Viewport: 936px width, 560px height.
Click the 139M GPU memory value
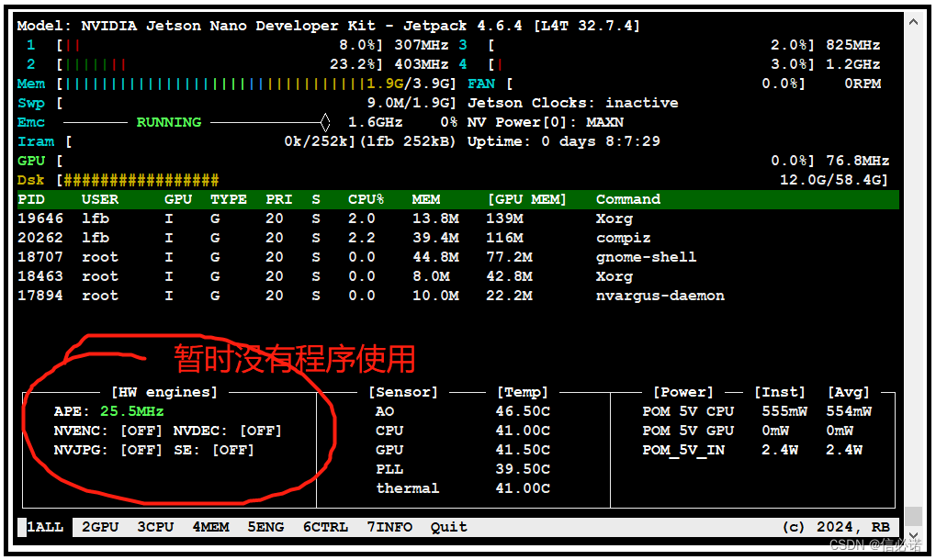(504, 218)
